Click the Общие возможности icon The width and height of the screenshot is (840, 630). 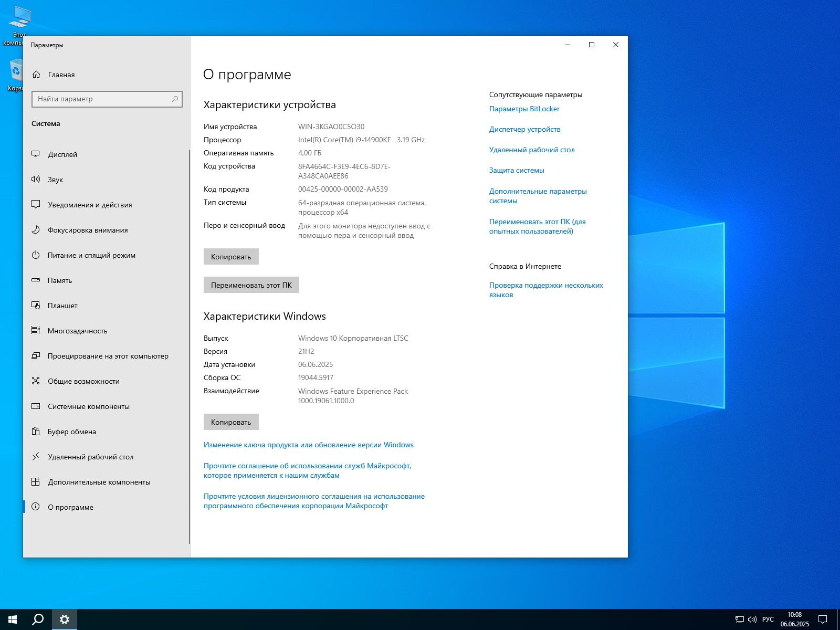[x=36, y=381]
